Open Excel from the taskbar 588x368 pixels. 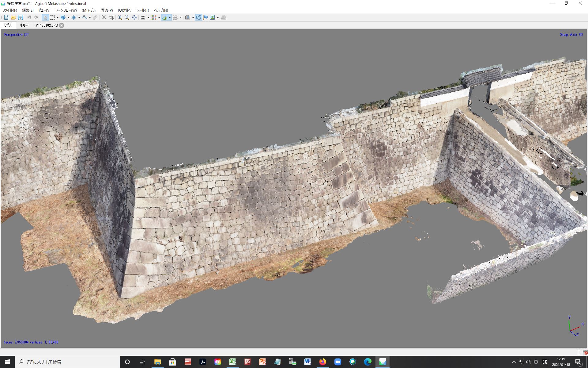coord(232,362)
